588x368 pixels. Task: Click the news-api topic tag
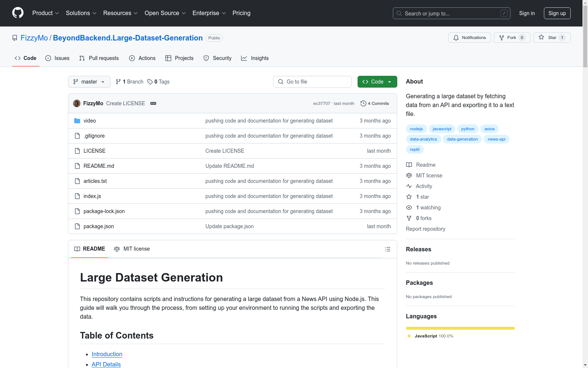pyautogui.click(x=496, y=139)
